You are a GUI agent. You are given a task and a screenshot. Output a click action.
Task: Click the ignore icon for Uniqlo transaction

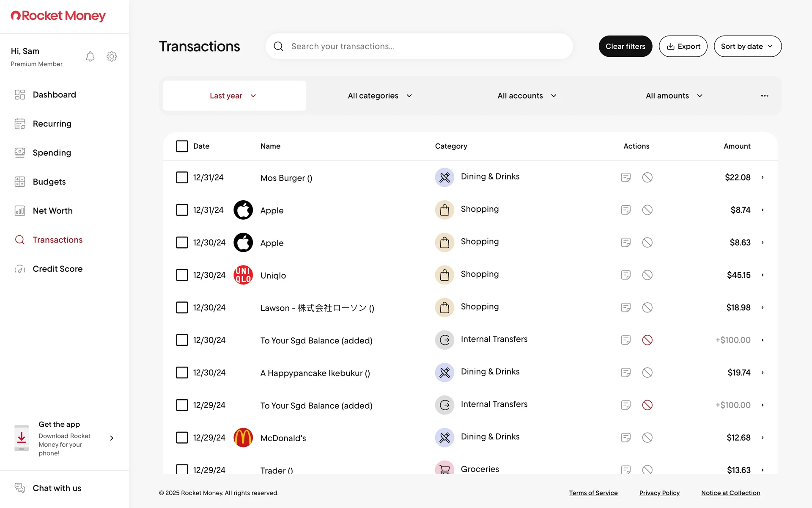point(647,275)
